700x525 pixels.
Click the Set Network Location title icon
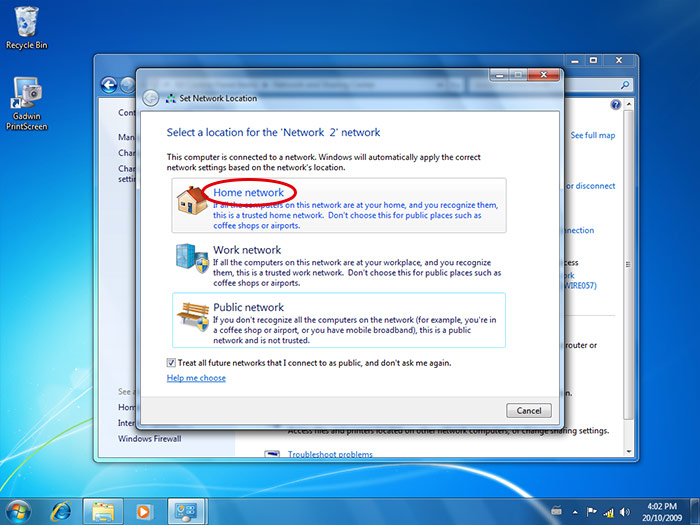click(171, 99)
